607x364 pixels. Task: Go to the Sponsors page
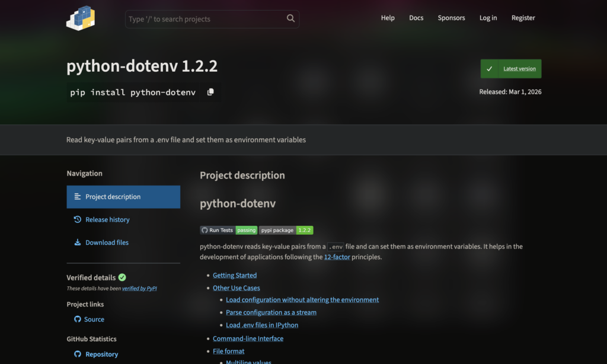click(451, 18)
